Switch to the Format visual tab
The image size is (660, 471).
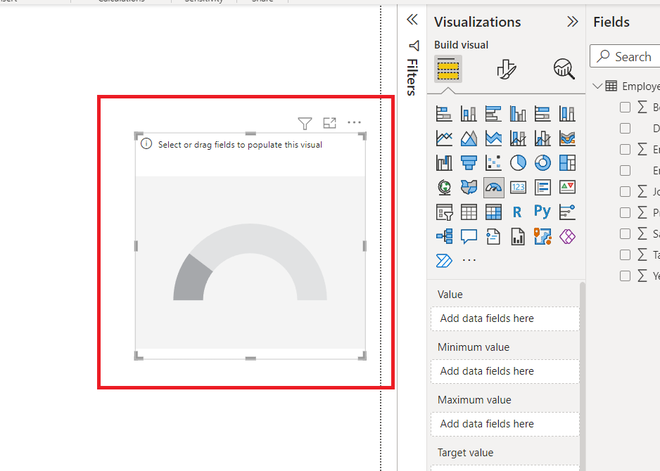507,69
